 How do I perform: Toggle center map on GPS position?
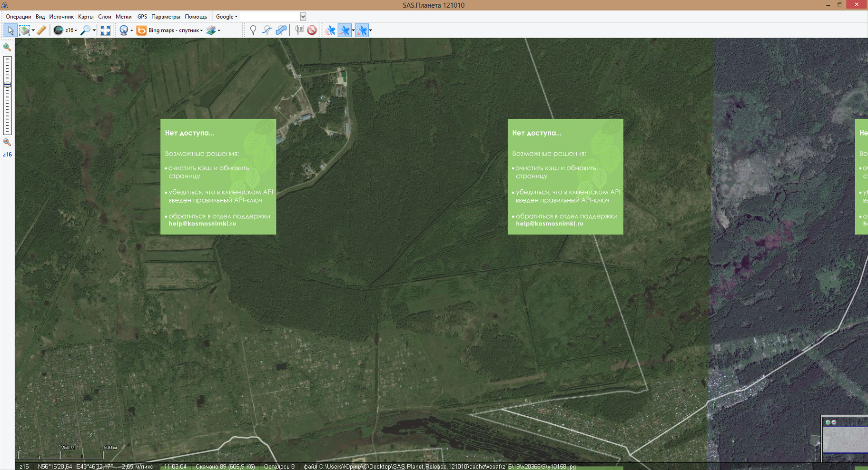[x=362, y=30]
